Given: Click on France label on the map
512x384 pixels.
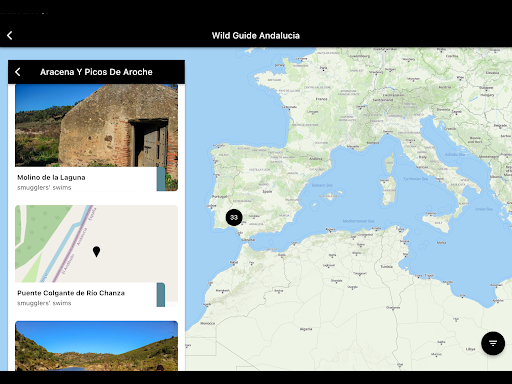Looking at the screenshot, I should 322,99.
